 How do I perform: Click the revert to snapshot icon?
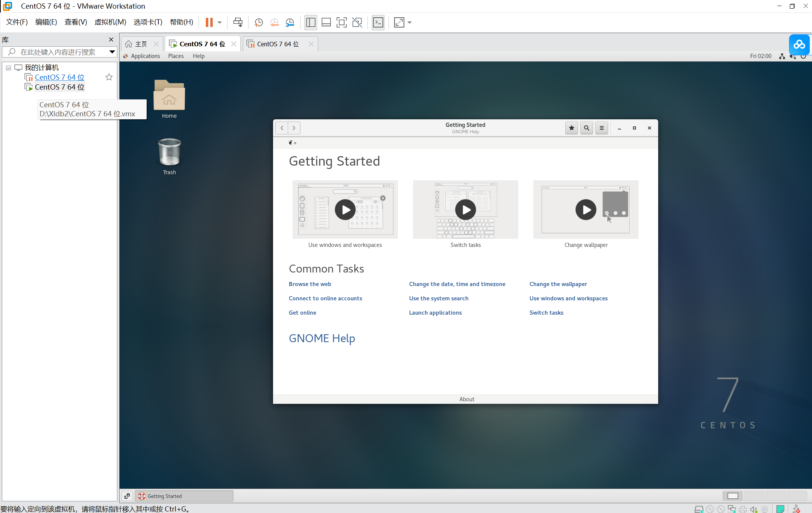(x=274, y=23)
